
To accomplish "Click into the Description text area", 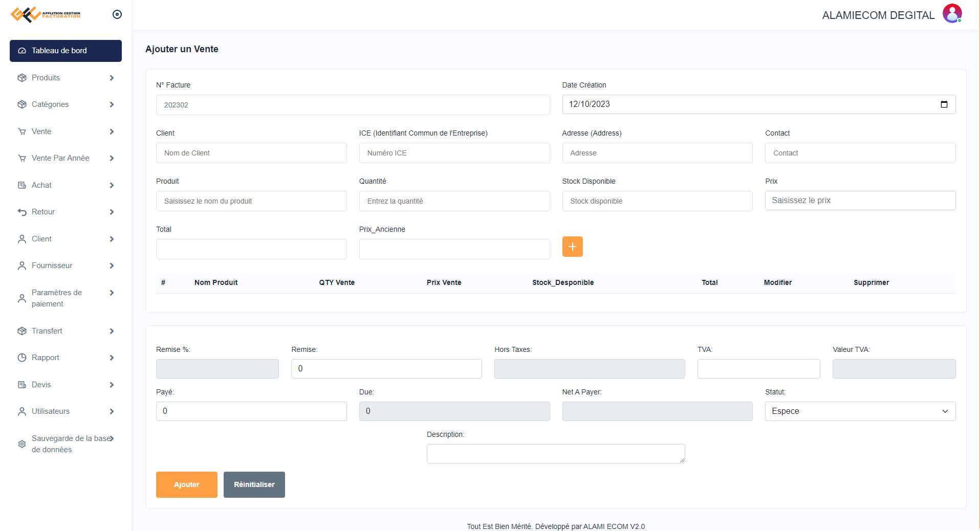I will (x=555, y=454).
